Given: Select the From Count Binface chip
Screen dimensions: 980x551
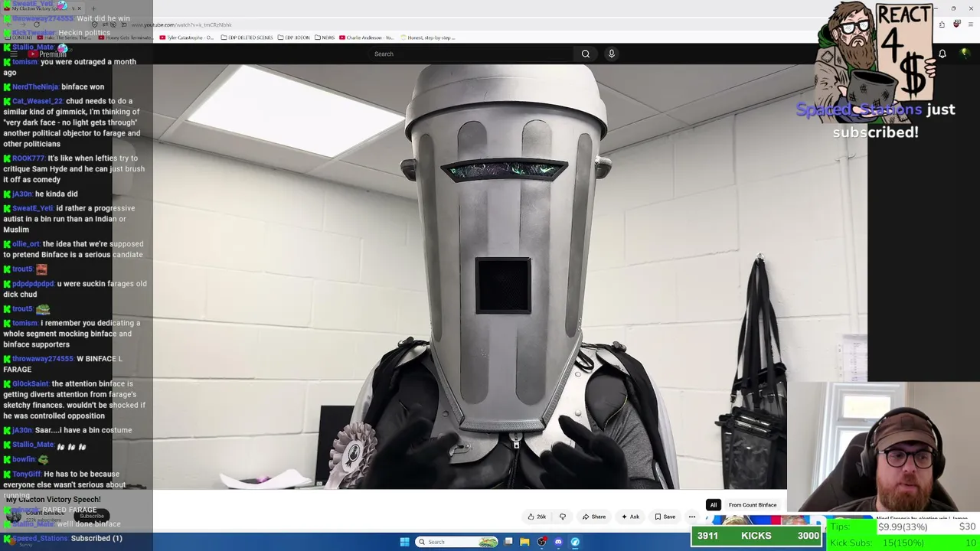Looking at the screenshot, I should [753, 505].
